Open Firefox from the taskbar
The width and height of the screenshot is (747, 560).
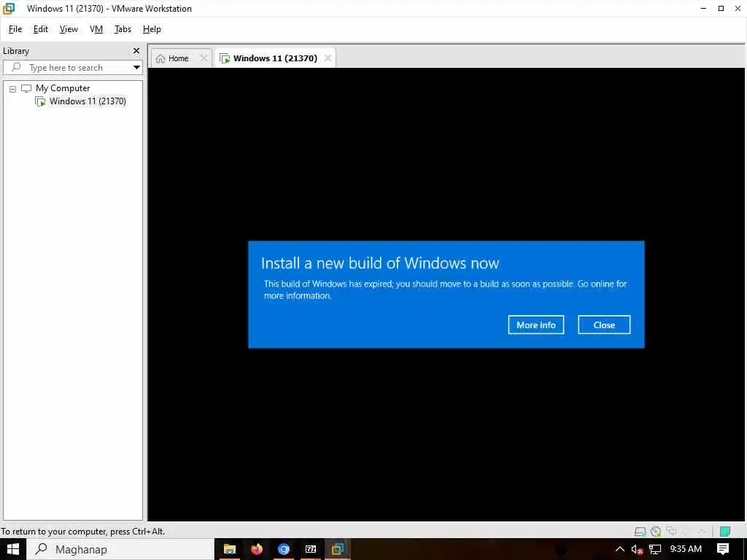[257, 550]
